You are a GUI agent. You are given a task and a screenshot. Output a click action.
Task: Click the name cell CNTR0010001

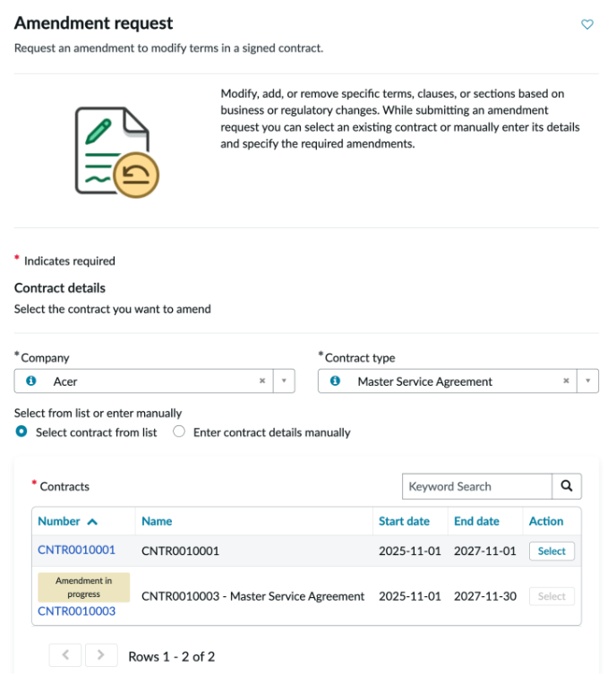180,551
